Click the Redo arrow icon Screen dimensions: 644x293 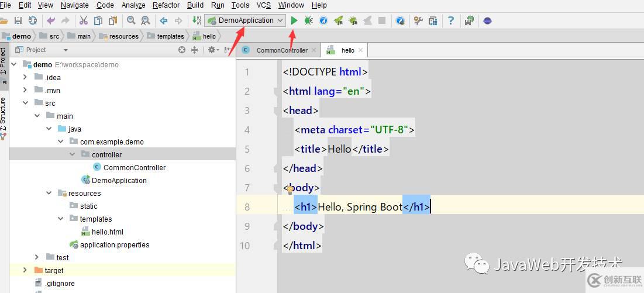coord(66,20)
